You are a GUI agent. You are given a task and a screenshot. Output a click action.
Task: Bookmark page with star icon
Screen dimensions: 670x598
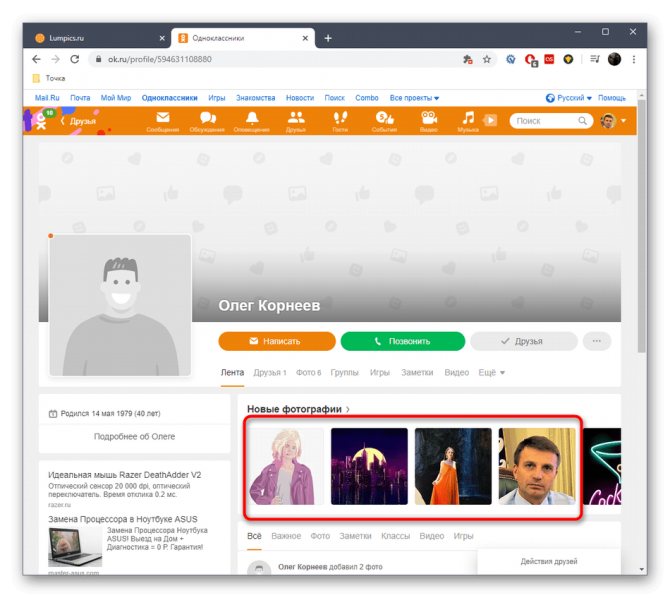(487, 59)
